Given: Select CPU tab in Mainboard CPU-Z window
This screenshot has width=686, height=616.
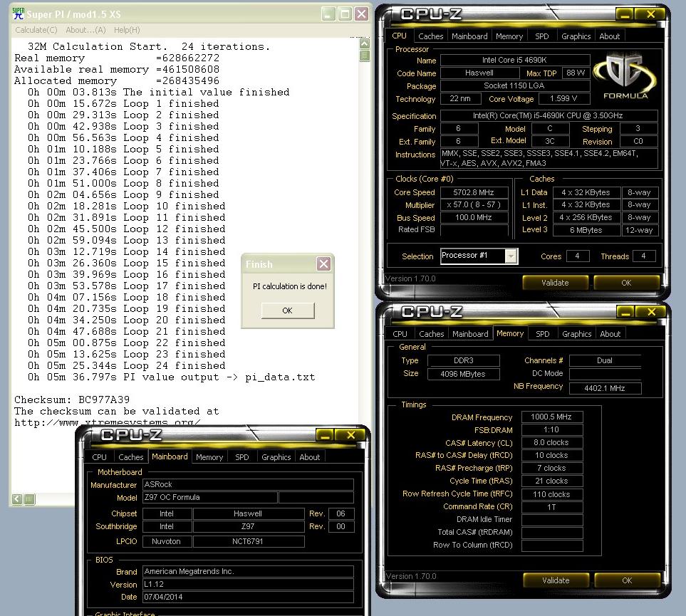Looking at the screenshot, I should pos(99,457).
